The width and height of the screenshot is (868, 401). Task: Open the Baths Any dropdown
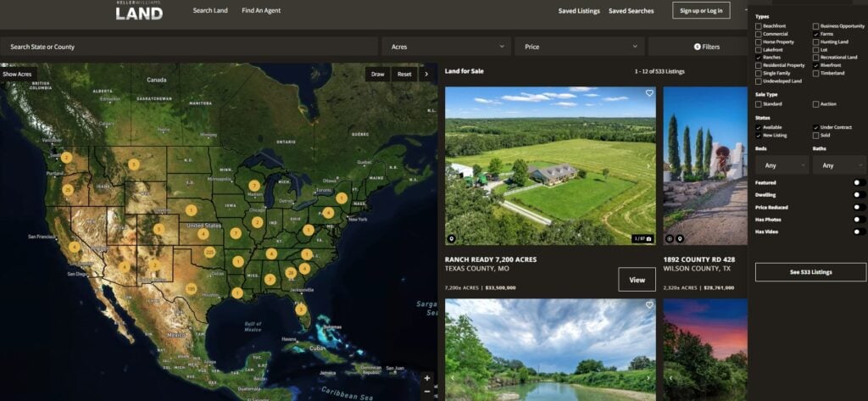(839, 165)
